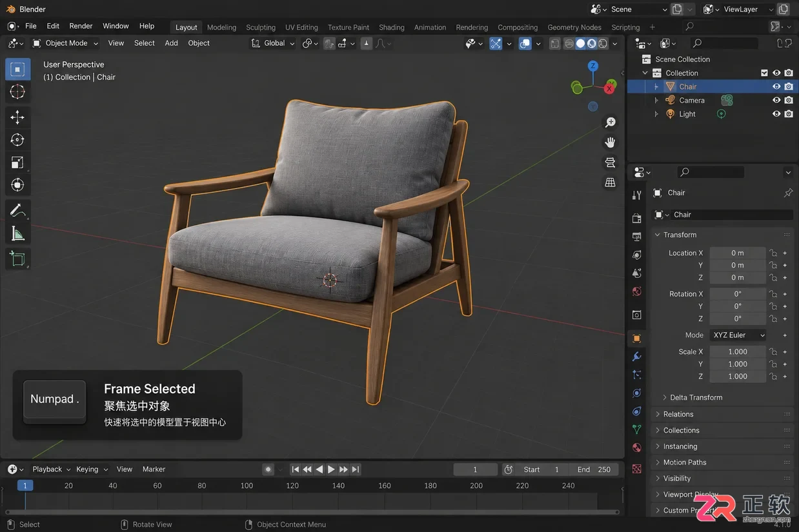Open the Object Mode dropdown

click(x=65, y=43)
